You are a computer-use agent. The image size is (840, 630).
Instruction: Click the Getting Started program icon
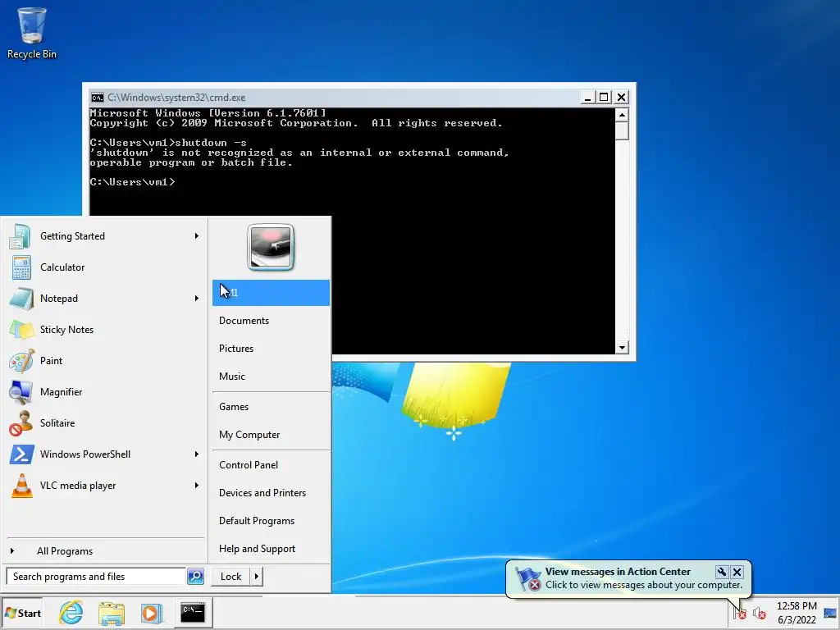pos(21,236)
